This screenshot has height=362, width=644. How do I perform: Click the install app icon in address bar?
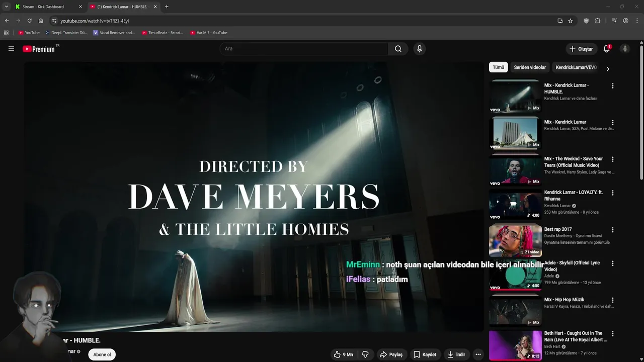560,21
